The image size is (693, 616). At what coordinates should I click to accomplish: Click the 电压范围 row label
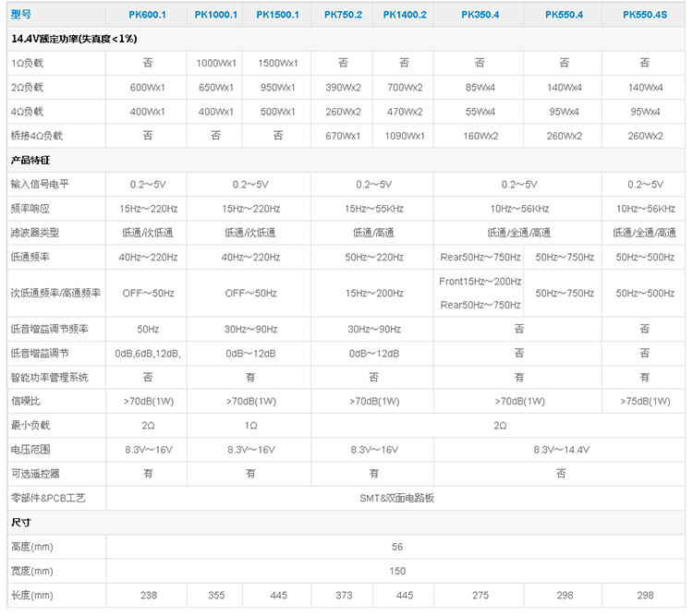(x=30, y=450)
